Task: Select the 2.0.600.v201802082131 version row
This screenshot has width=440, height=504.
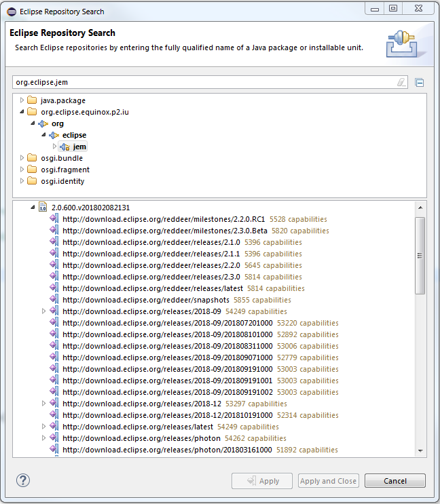Action: [90, 208]
